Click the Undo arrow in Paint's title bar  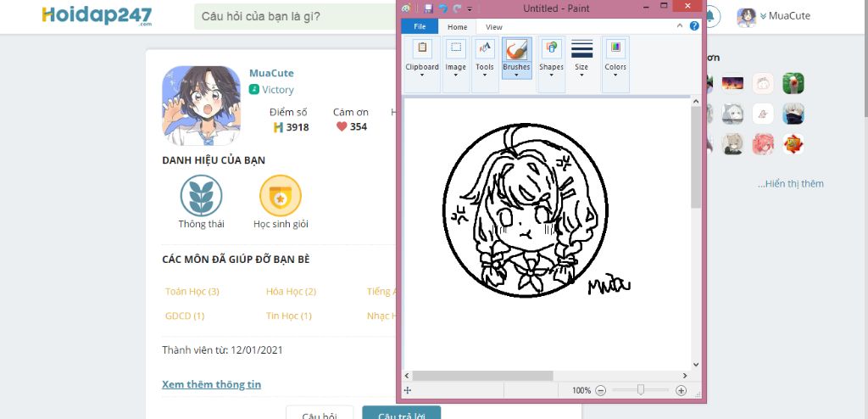(442, 8)
